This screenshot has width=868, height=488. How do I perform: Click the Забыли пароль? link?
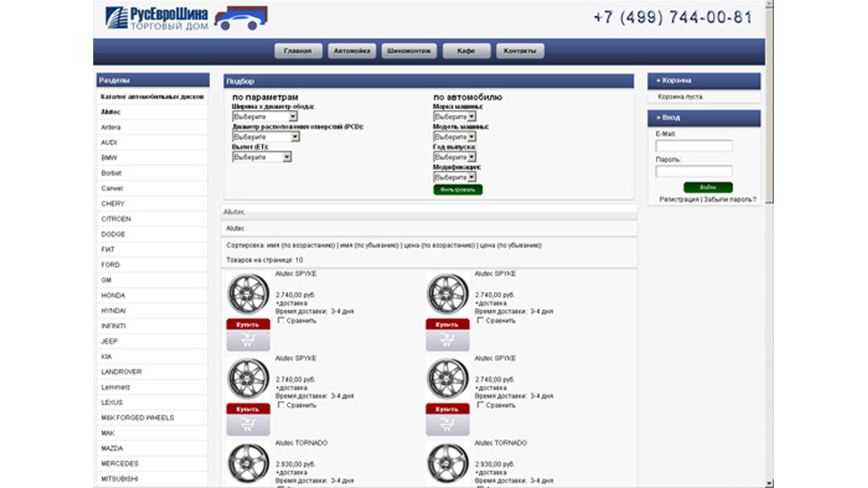pos(730,199)
